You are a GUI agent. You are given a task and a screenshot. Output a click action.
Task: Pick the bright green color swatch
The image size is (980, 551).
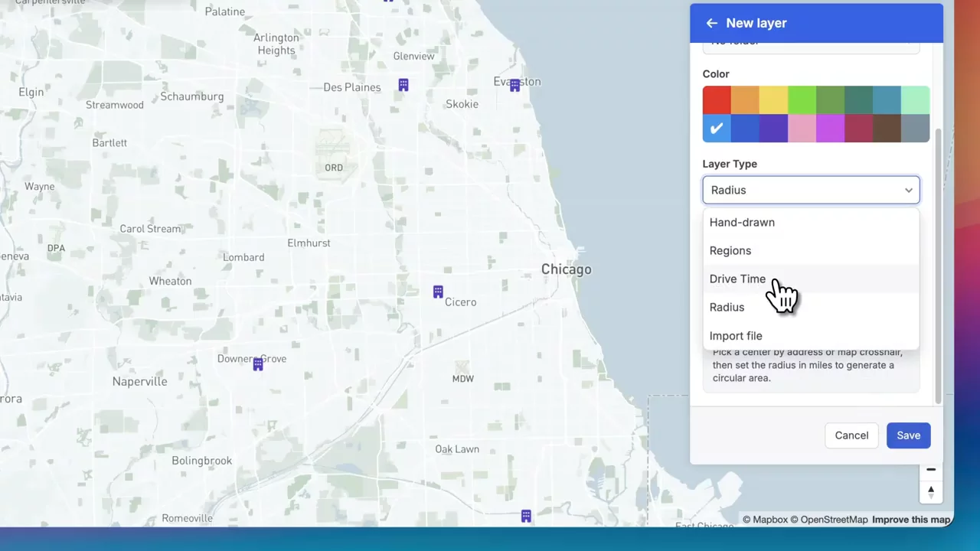pyautogui.click(x=802, y=100)
